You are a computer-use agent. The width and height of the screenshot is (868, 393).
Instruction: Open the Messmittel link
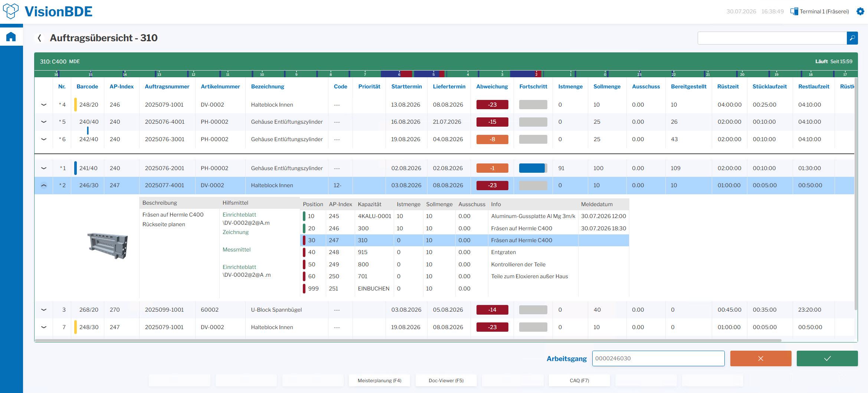click(236, 250)
